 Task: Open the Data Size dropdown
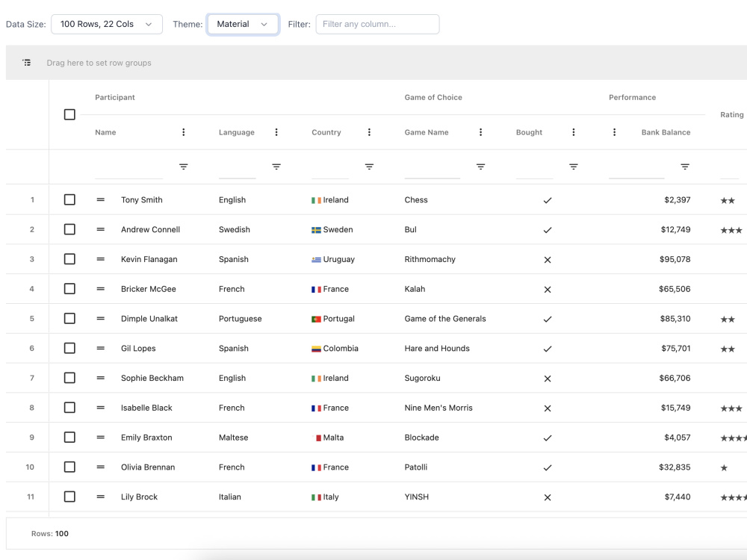(x=107, y=25)
